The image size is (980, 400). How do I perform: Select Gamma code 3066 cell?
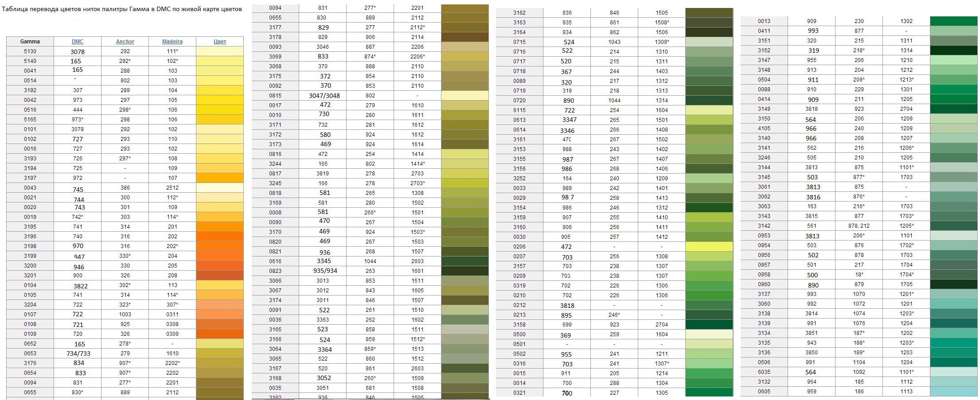coord(275,281)
